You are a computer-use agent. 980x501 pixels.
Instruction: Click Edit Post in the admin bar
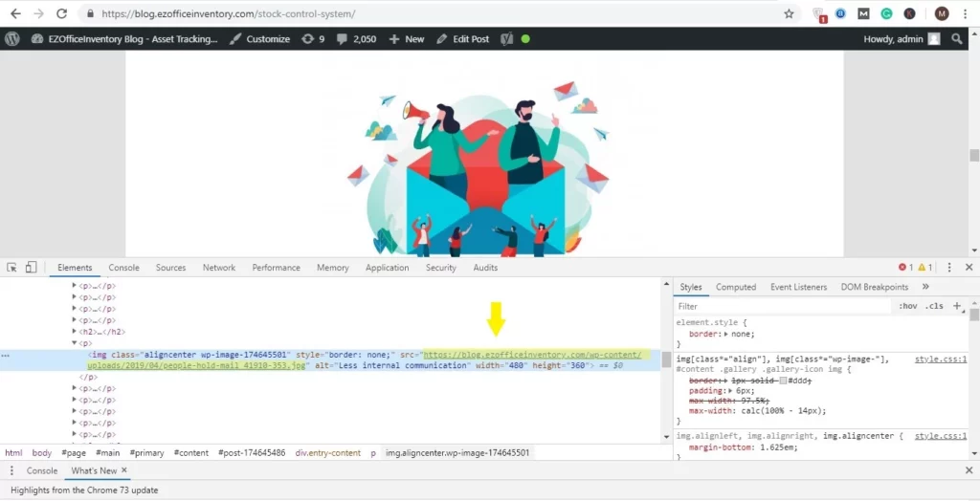[x=462, y=39]
